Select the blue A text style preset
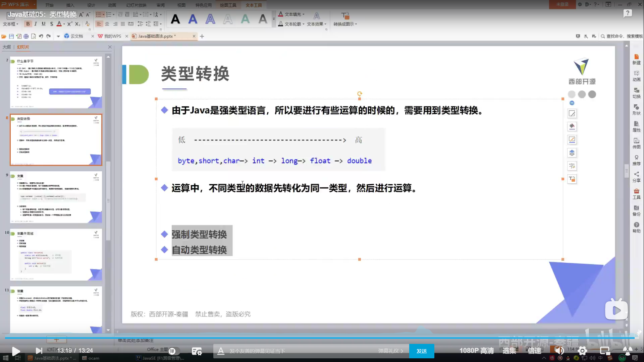Image resolution: width=644 pixels, height=362 pixels. [x=193, y=19]
